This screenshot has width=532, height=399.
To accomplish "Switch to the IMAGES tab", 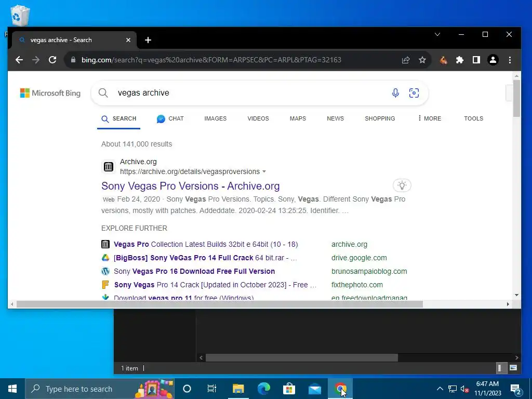I will click(216, 119).
